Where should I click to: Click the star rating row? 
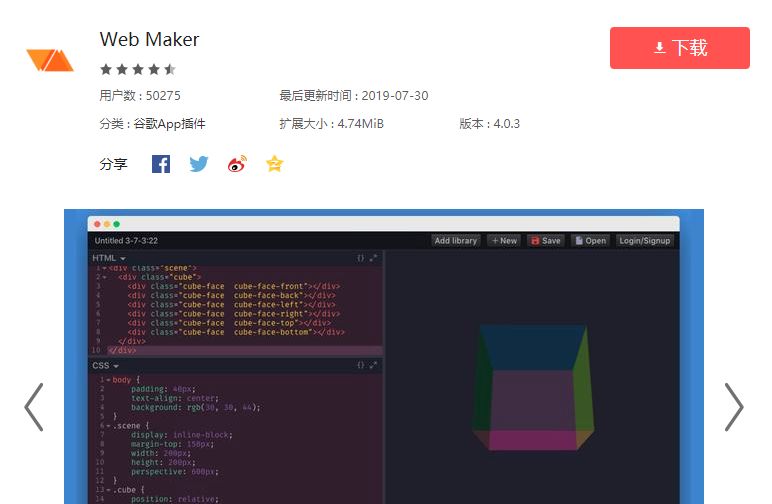tap(138, 69)
